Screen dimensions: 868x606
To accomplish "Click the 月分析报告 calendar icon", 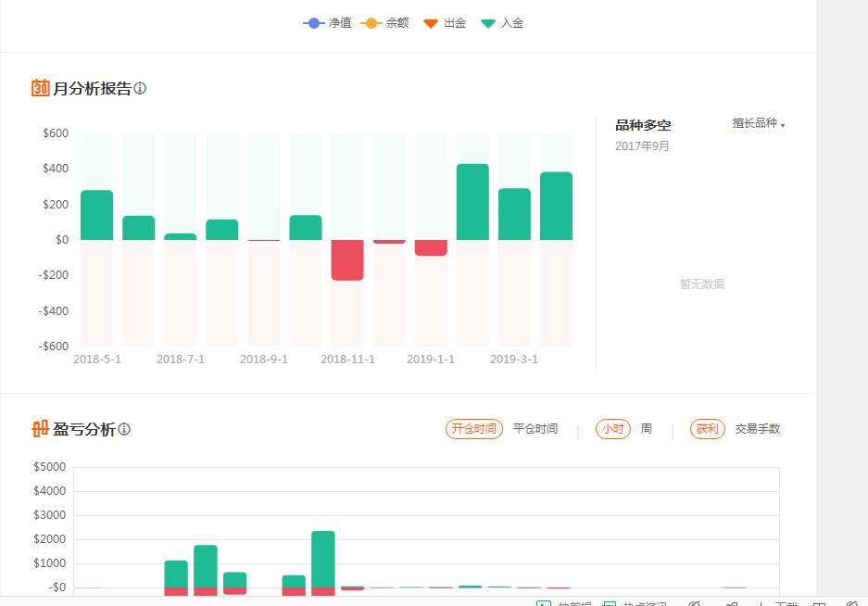I will (41, 87).
